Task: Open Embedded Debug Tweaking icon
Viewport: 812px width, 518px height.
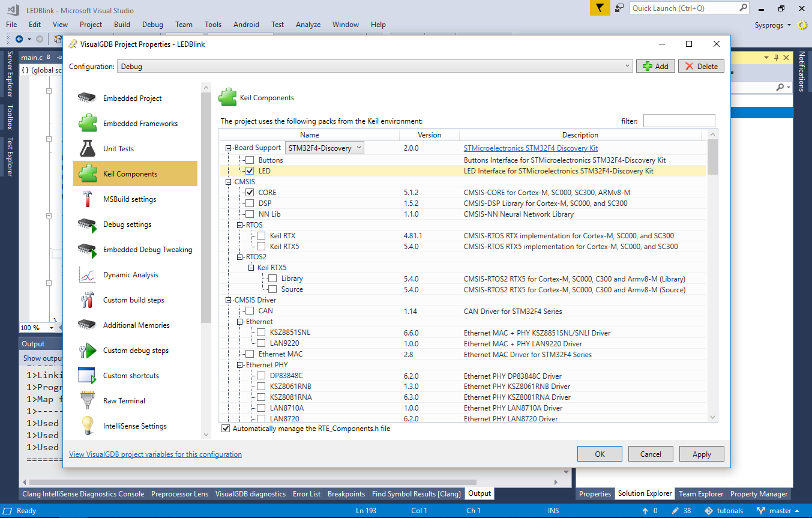Action: pos(87,250)
